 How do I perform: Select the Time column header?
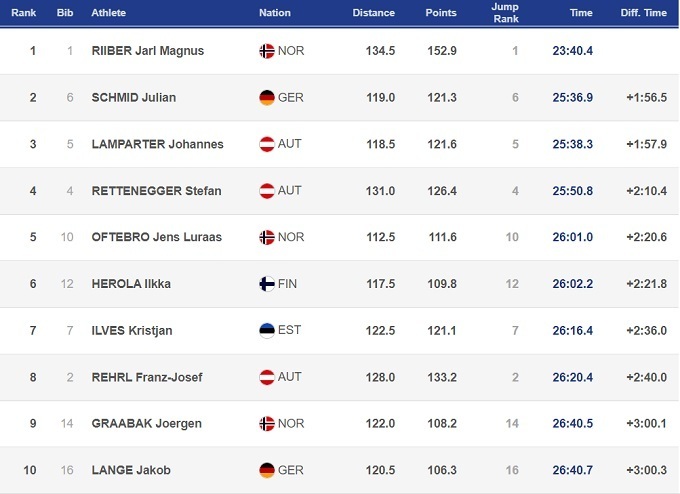coord(581,13)
